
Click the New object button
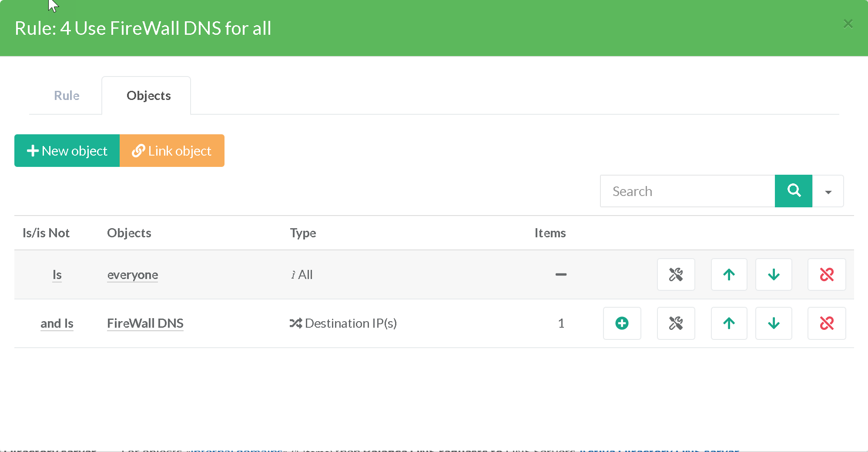(67, 151)
